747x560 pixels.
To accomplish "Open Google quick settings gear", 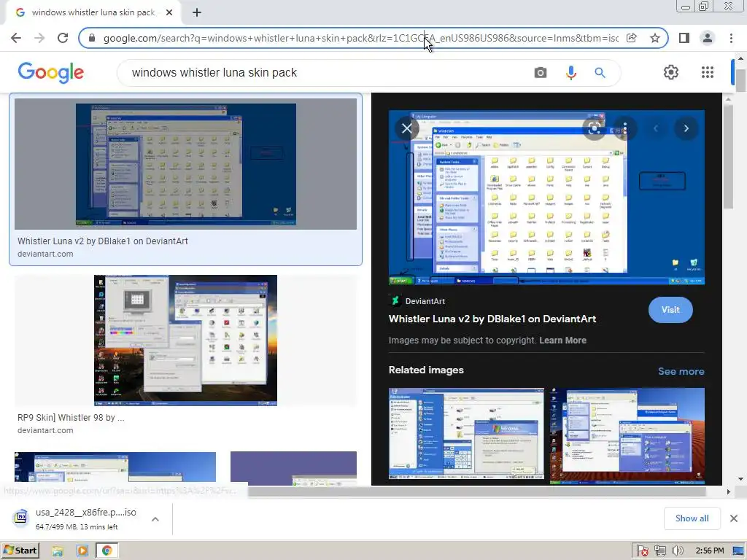I will (671, 72).
